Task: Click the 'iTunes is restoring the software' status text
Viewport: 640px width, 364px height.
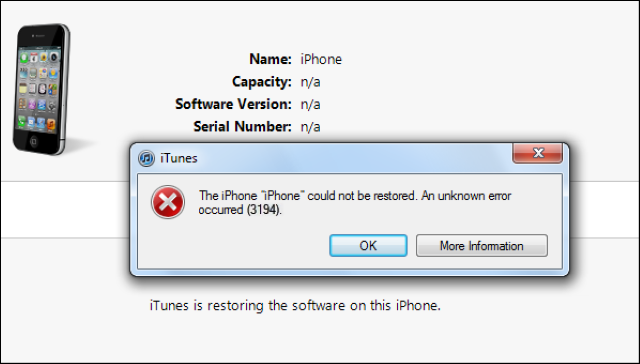Action: click(x=296, y=305)
